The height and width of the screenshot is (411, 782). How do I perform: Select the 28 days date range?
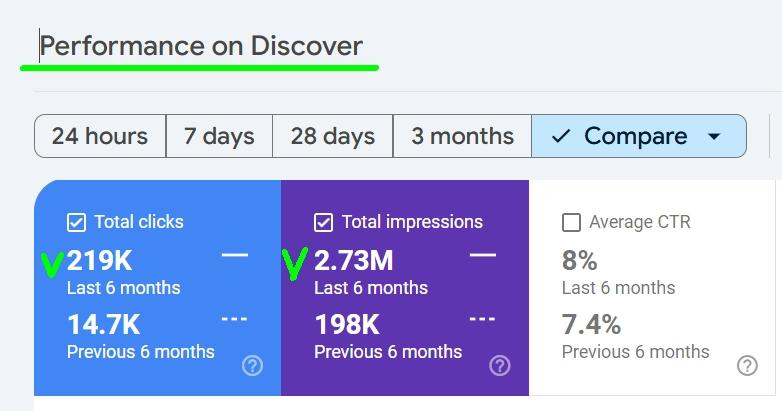pos(333,136)
